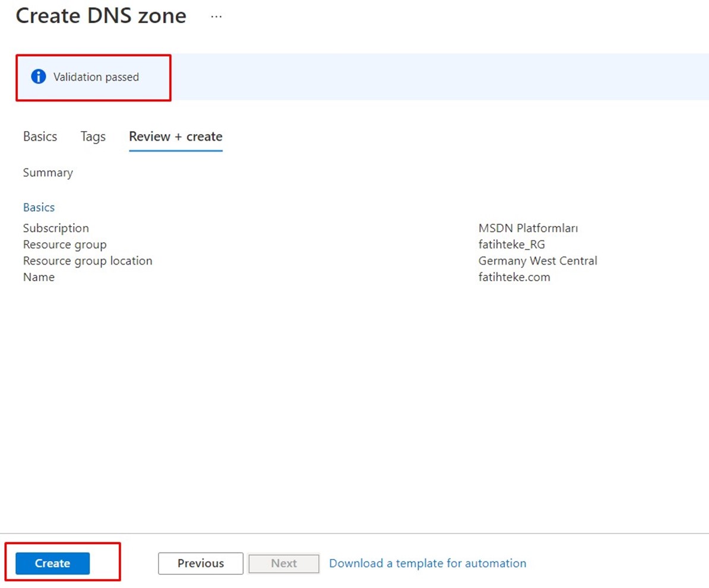Click the Summary heading

[48, 173]
